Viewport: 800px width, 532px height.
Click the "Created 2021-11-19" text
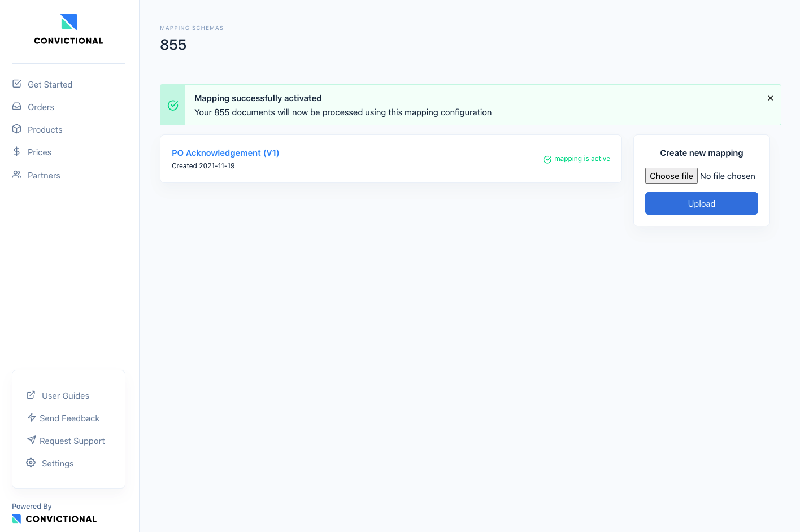pos(203,165)
